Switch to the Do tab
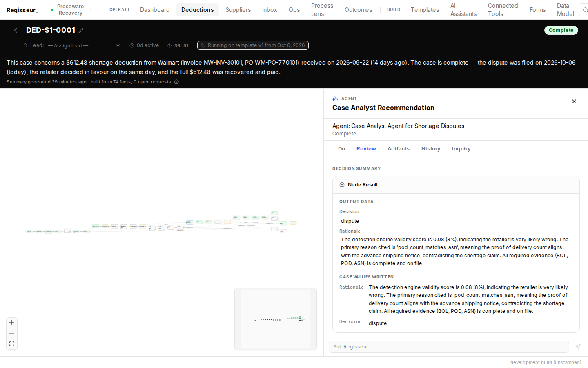 tap(342, 149)
